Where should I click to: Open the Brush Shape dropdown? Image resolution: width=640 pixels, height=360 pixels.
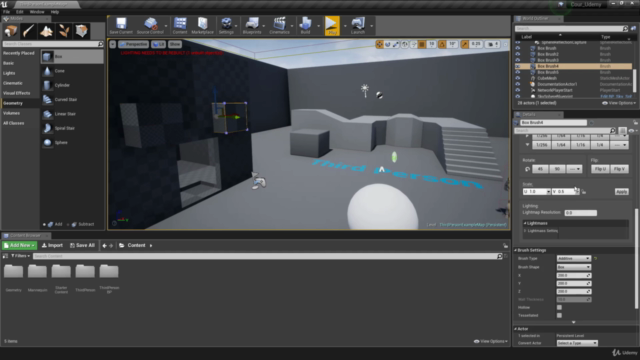click(573, 267)
